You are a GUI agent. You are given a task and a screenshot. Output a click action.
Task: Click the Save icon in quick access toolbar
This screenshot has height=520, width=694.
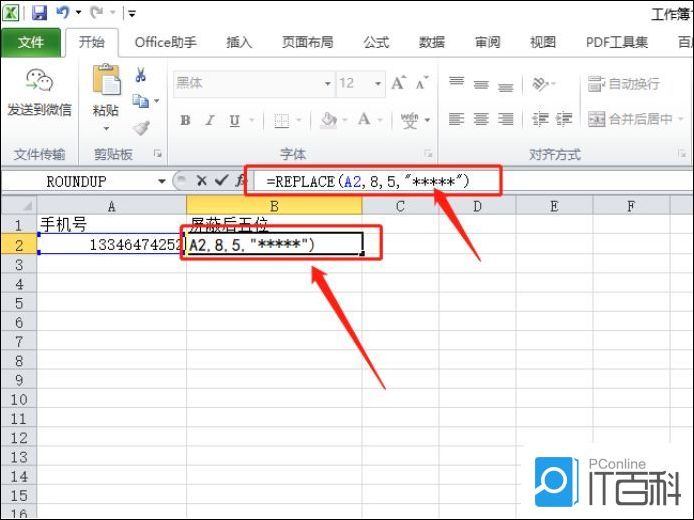[x=39, y=12]
